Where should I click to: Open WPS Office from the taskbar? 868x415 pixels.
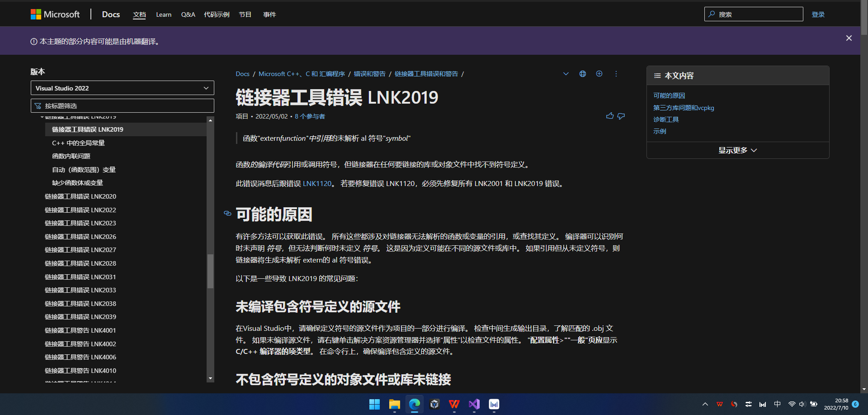[x=454, y=404]
